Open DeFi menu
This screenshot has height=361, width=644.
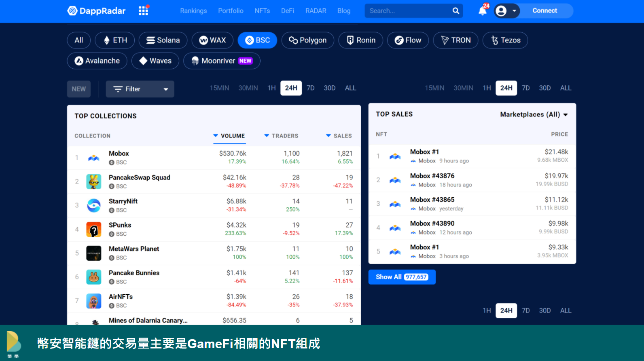[x=288, y=11]
